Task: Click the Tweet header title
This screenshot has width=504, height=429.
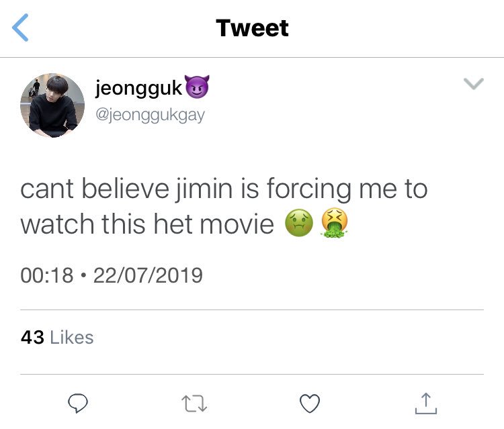Action: 252,28
